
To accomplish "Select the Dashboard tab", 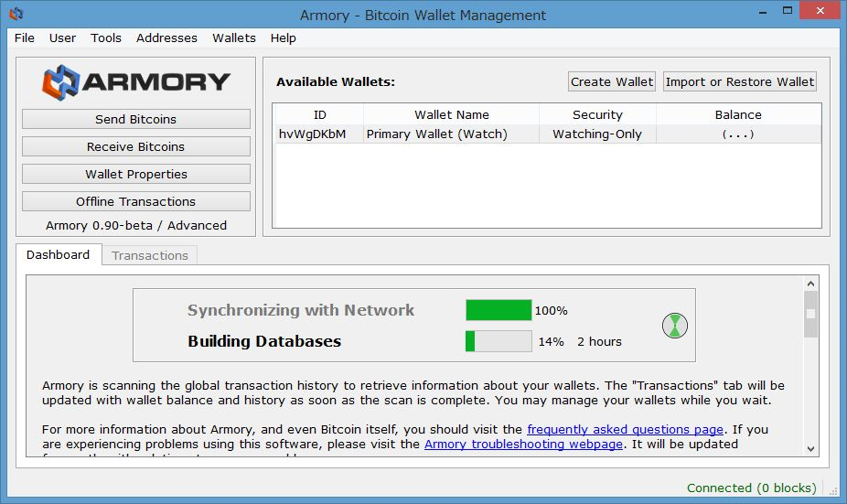I will click(59, 254).
